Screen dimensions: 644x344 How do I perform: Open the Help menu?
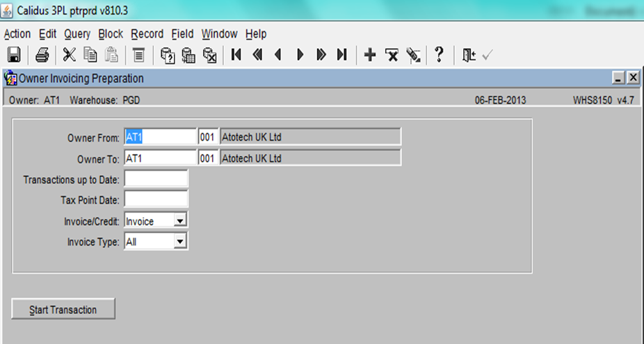point(256,33)
